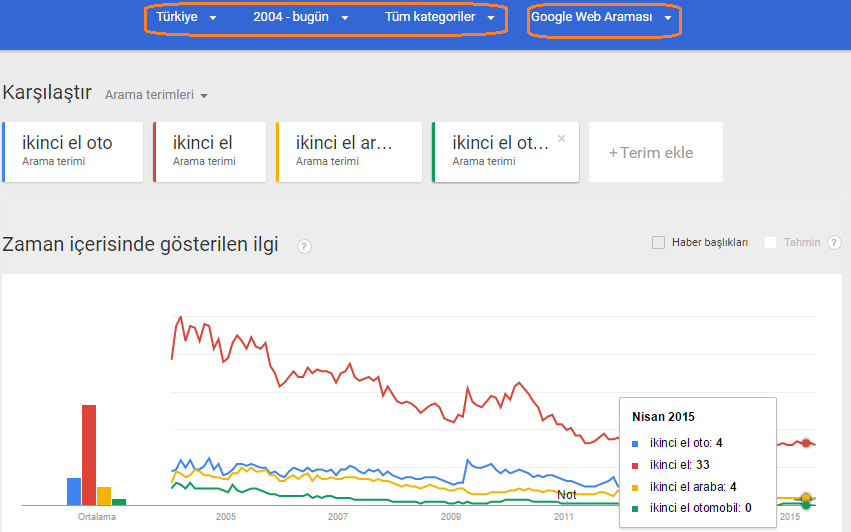
Task: Click the blue Ortalama average bar
Action: (74, 491)
